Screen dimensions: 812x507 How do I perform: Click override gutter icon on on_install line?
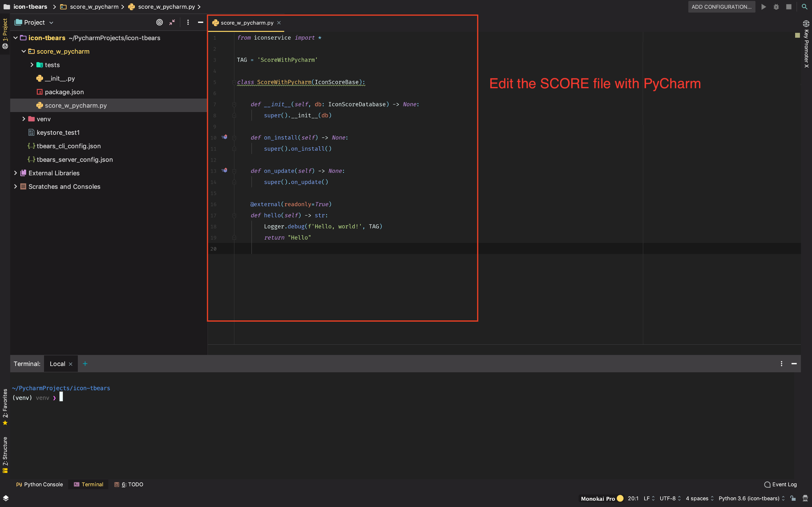coord(225,137)
